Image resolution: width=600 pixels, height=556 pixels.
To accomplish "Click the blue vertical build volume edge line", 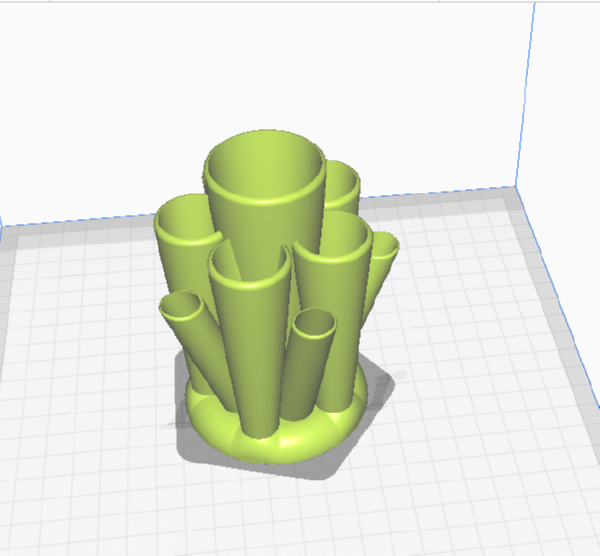I will [525, 95].
